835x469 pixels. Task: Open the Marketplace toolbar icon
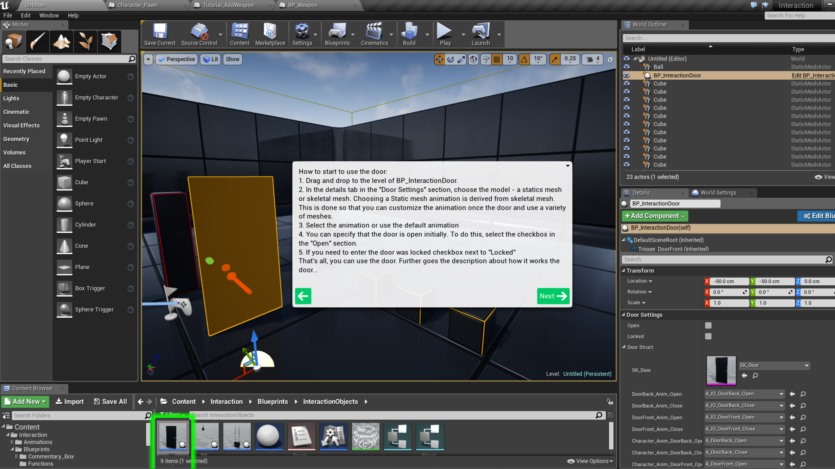pos(269,34)
